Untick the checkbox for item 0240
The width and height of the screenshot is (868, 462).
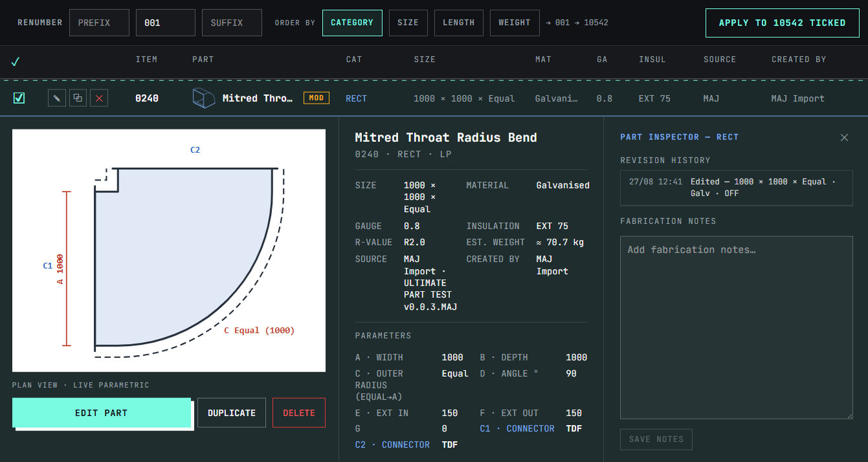coord(19,98)
